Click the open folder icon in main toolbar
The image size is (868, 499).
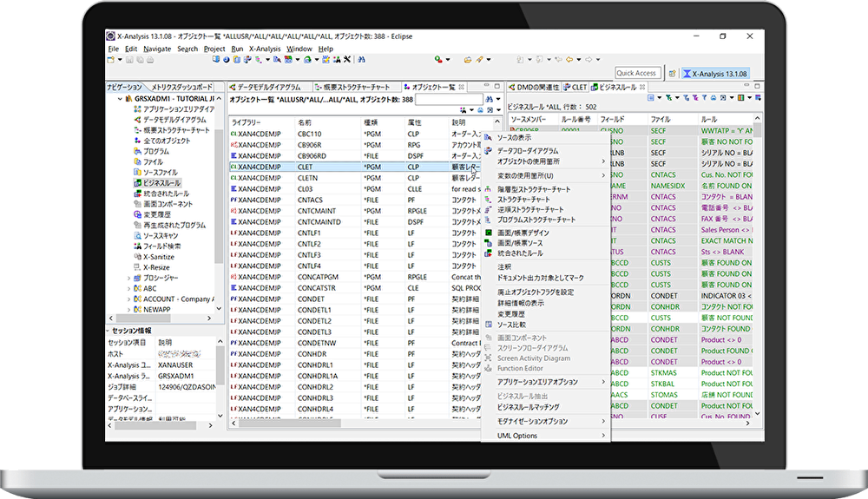tap(468, 59)
